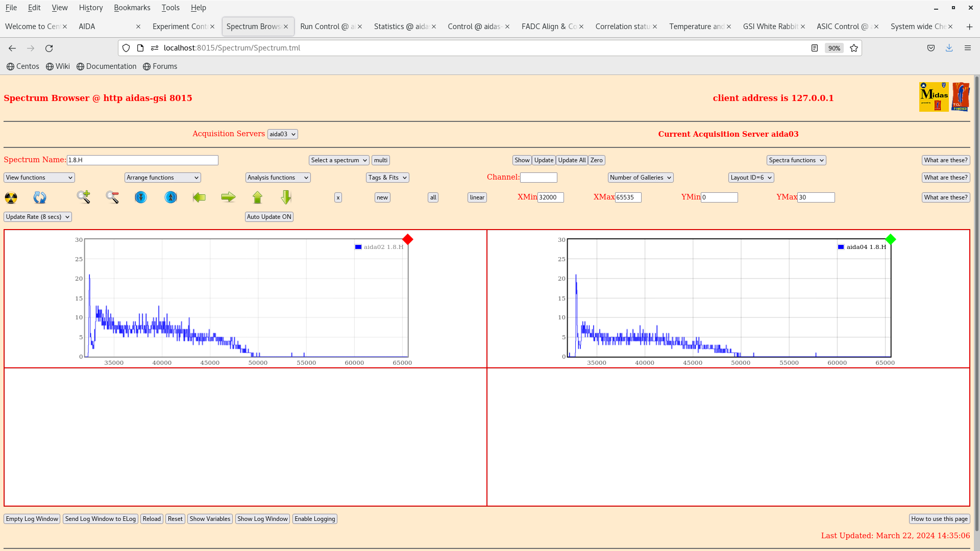This screenshot has height=551, width=980.
Task: Click the yellow radiation hazard icon
Action: point(11,197)
